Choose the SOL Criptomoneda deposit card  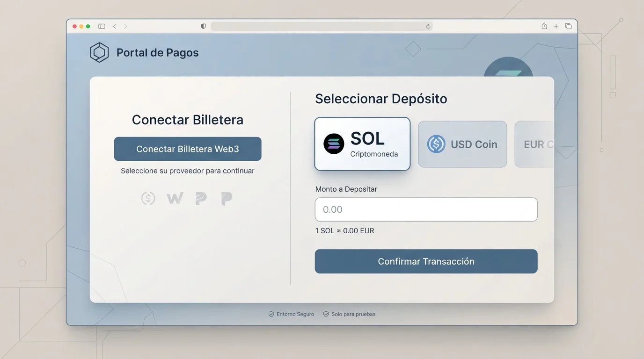point(362,144)
